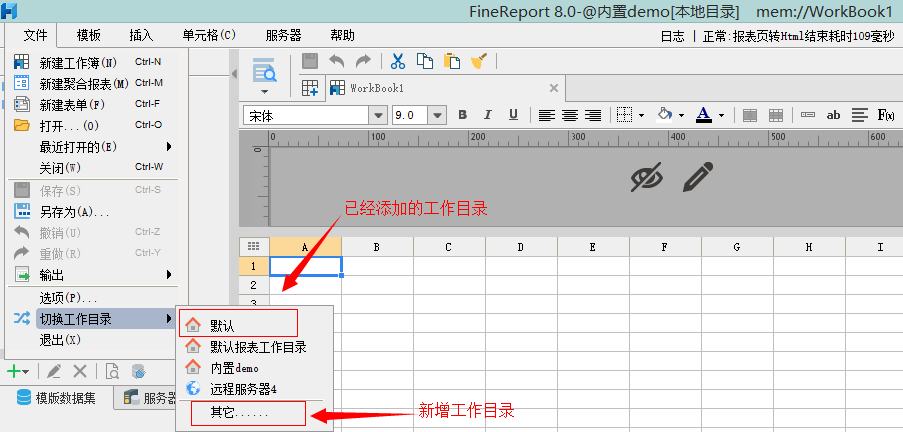Click the preview dataset icon
Screen dimensions: 903x432
click(x=112, y=372)
